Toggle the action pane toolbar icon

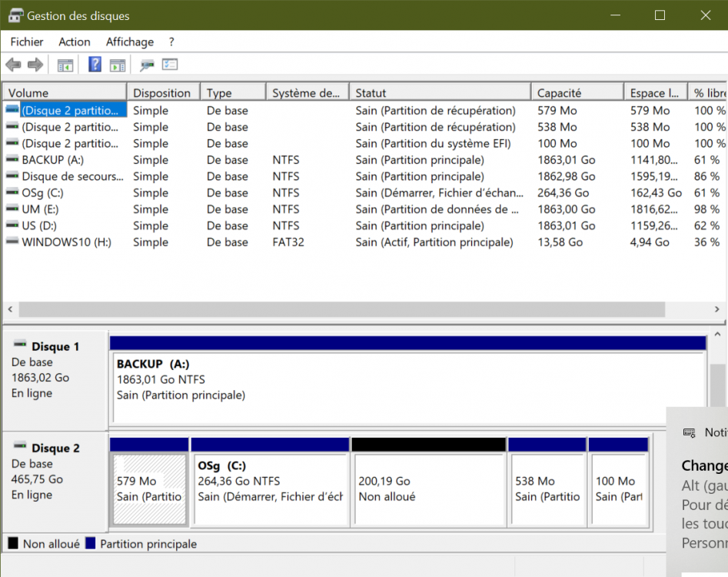tap(117, 65)
